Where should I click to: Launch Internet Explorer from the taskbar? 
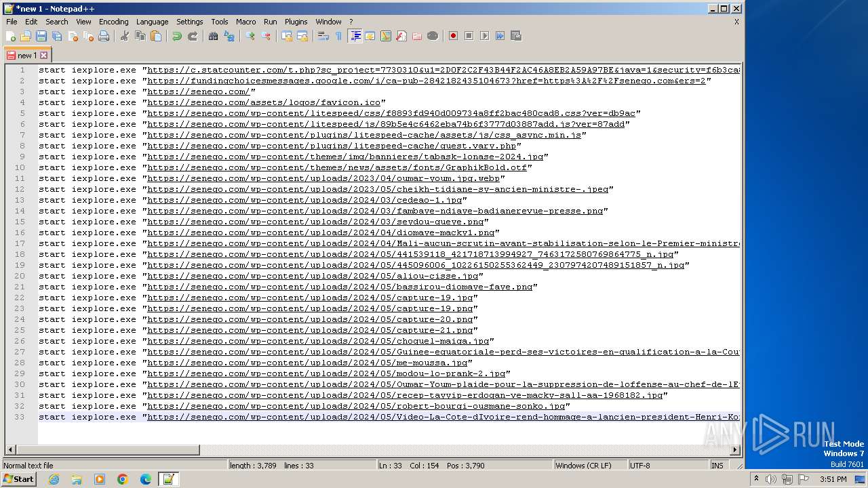point(54,479)
